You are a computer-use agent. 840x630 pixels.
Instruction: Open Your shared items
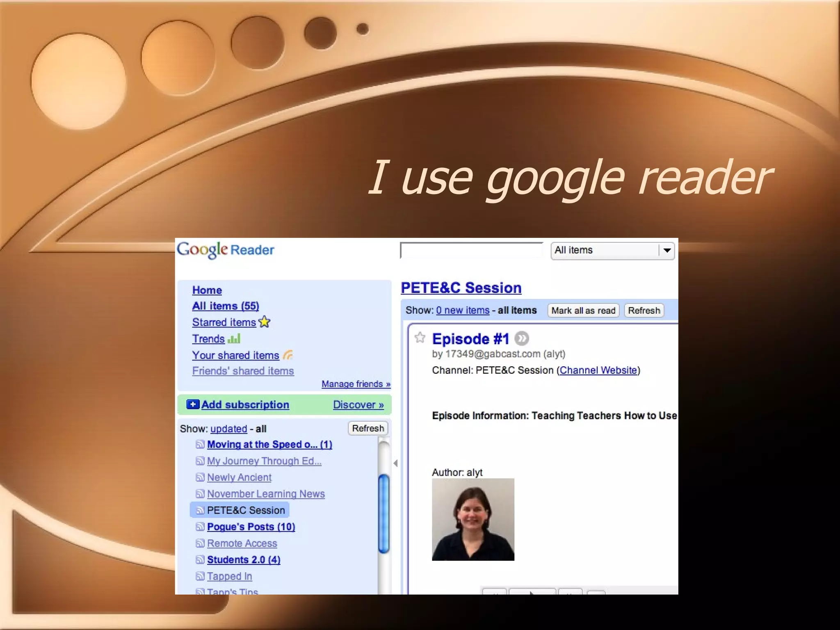[236, 355]
